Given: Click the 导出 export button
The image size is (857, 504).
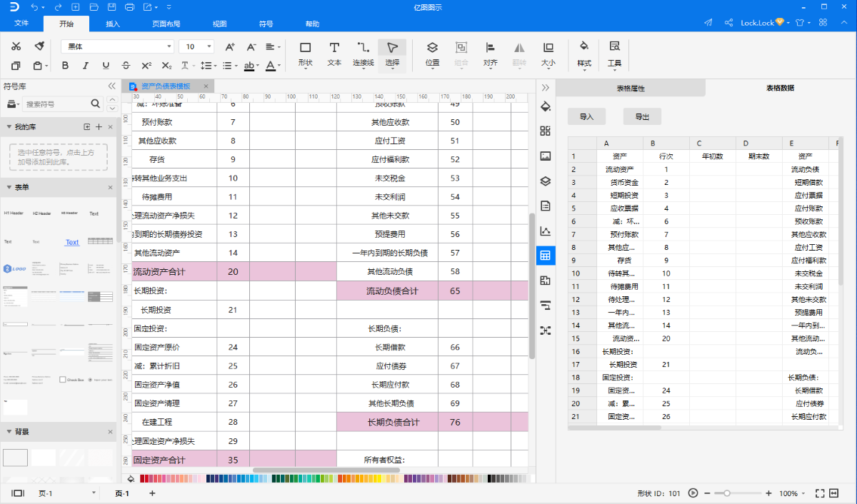Looking at the screenshot, I should point(642,116).
